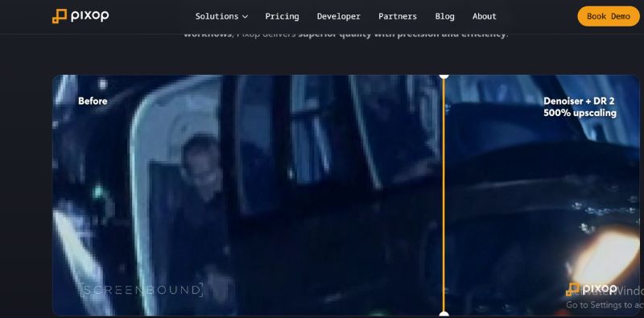644x318 pixels.
Task: Open the Blog link
Action: pyautogui.click(x=444, y=16)
